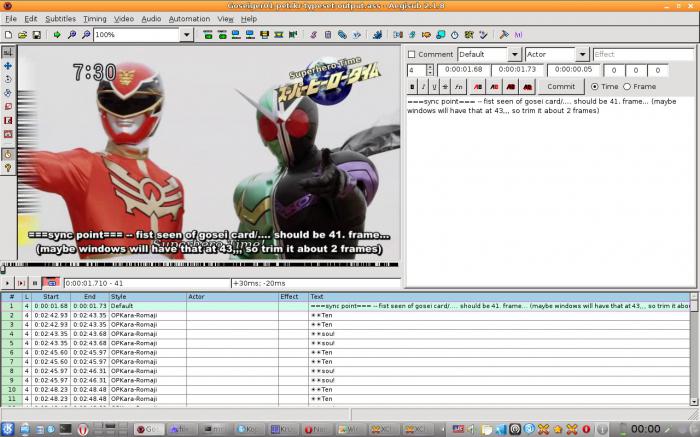Click the Automation manager icon
700x437 pixels.
(x=377, y=35)
